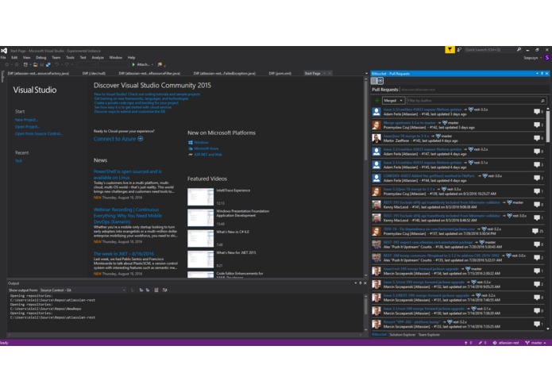Toggle Word Wrap icon in Output toolbar
The height and width of the screenshot is (392, 552).
click(x=164, y=290)
